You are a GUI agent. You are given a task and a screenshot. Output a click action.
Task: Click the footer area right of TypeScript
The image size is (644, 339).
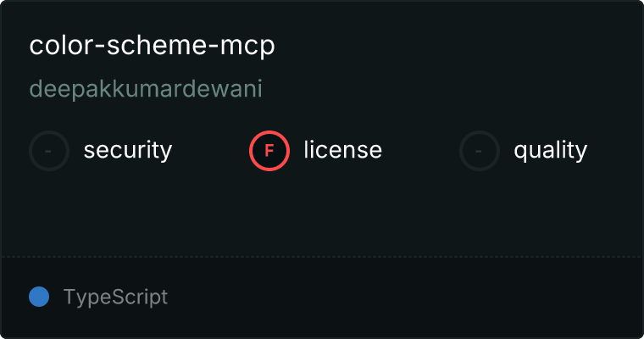coord(404,297)
